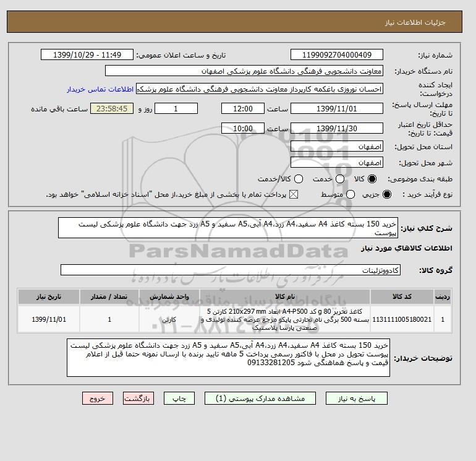Image resolution: width=476 pixels, height=461 pixels.
Task: Click the تعداد / مقدار column header
Action: (109, 296)
